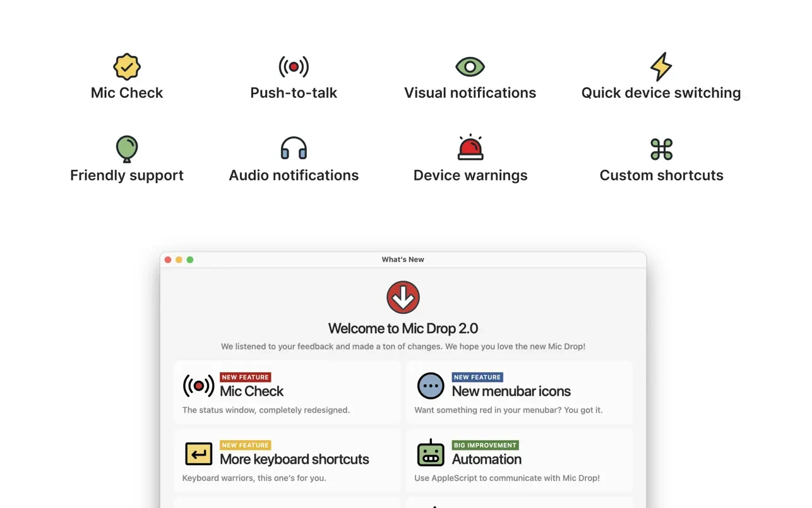The image size is (812, 508).
Task: Click the green eye Visual notifications icon
Action: [x=470, y=66]
